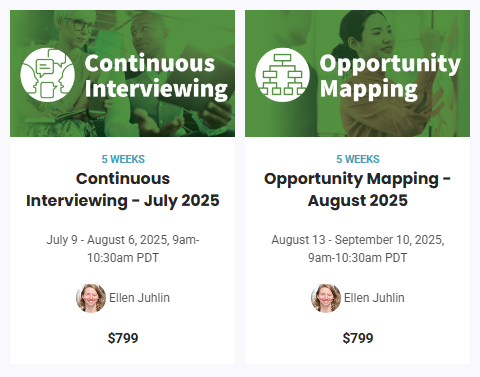Image resolution: width=480 pixels, height=377 pixels.
Task: Click the speech bubbles icon on Continuous Interviewing banner
Action: [47, 75]
